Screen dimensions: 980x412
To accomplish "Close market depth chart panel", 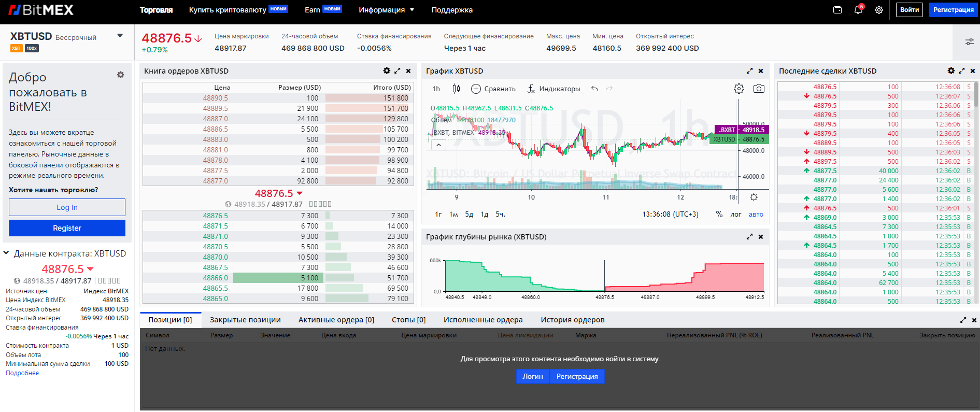I will [761, 237].
